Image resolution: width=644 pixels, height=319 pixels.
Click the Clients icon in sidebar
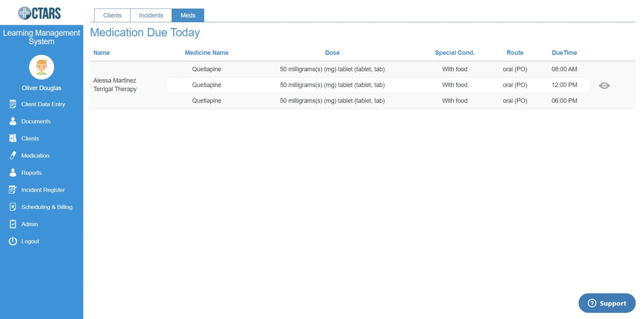pos(13,138)
